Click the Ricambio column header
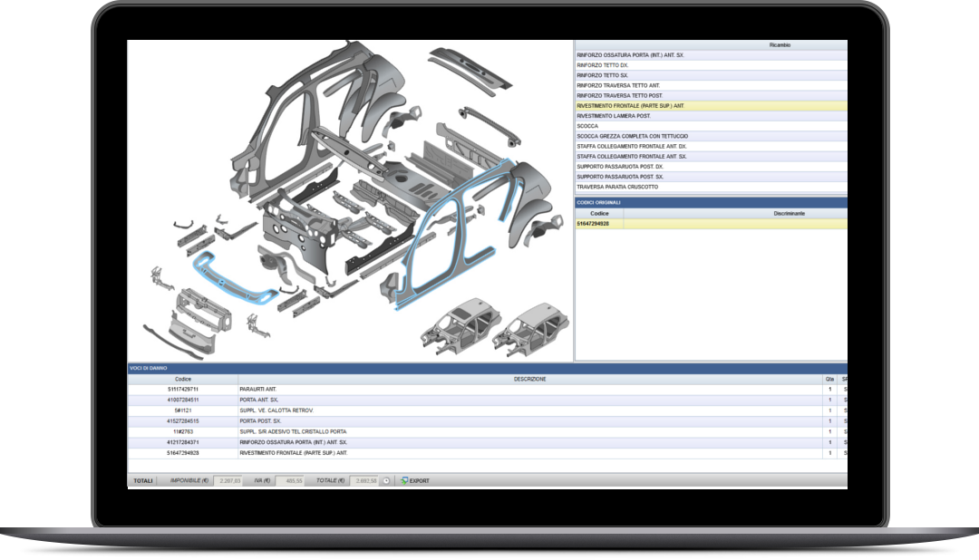 pyautogui.click(x=780, y=44)
